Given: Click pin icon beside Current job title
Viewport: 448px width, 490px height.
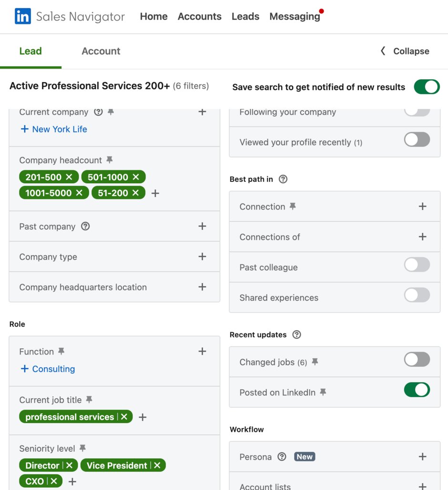Looking at the screenshot, I should point(89,400).
